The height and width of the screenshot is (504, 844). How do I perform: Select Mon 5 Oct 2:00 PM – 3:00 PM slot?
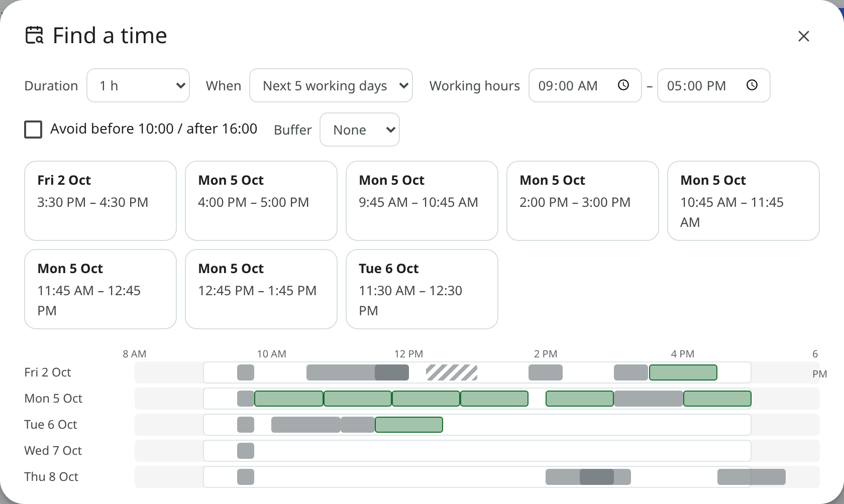click(x=583, y=201)
